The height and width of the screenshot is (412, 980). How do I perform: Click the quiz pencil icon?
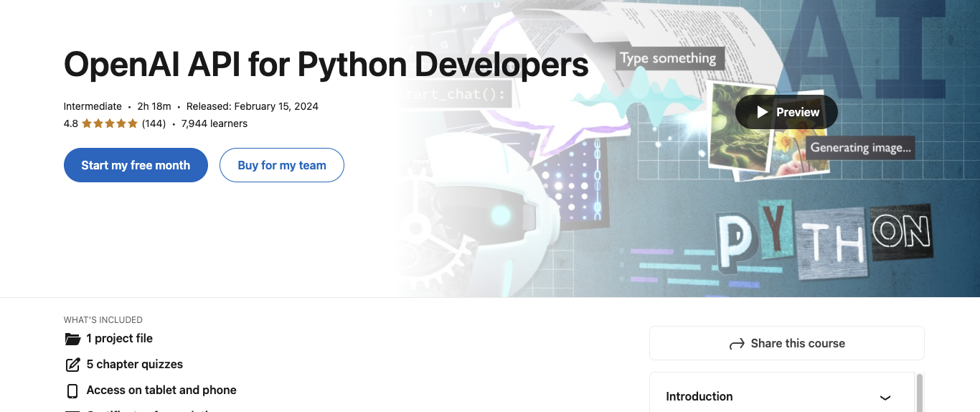tap(72, 365)
